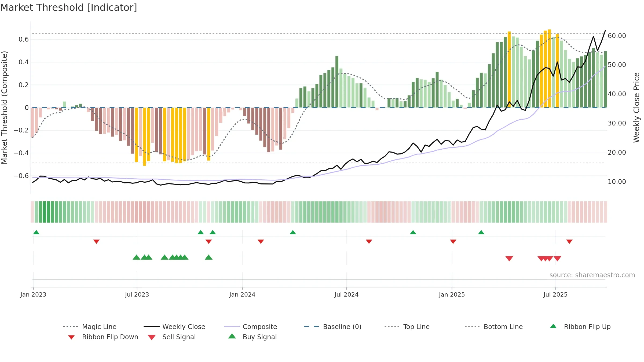Screen dimensions: 644x362
Task: Toggle the Ribbon Flip Down legend entry
Action: [103, 337]
